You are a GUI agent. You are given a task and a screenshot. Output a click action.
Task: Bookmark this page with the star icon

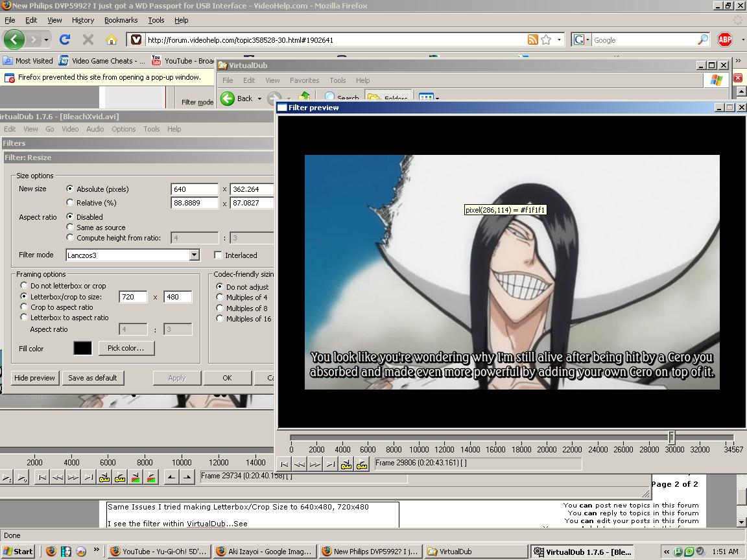pos(546,40)
